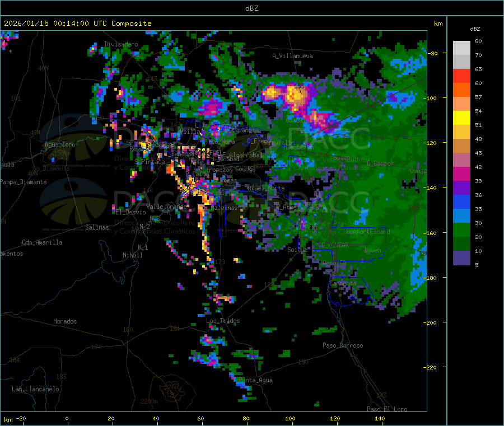Click the yellow 51 dBZ legend swatch
This screenshot has width=504, height=426.
pos(461,118)
